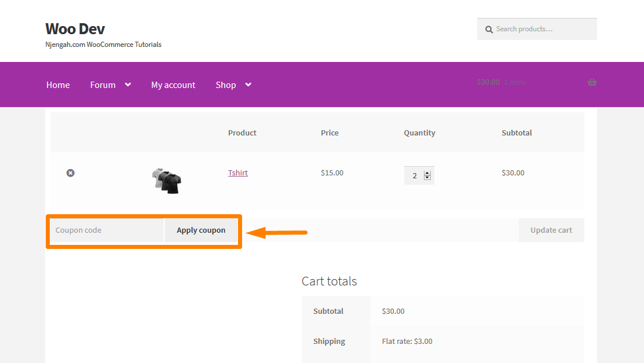Select the Price column header
The height and width of the screenshot is (363, 644).
[x=330, y=133]
